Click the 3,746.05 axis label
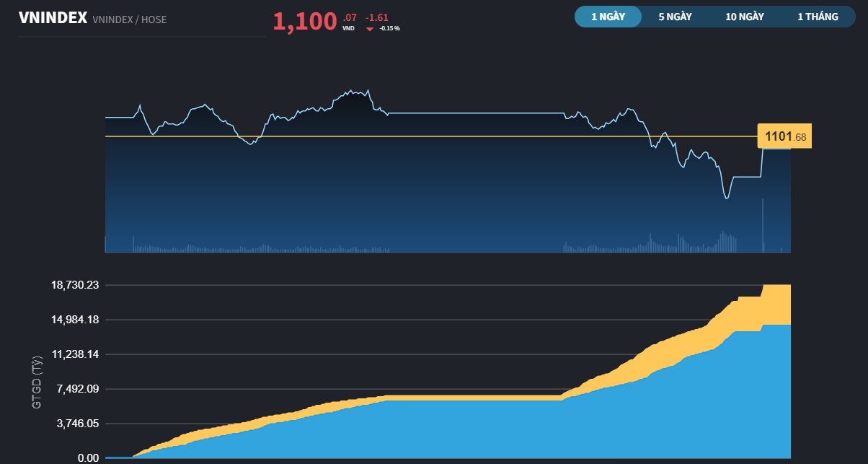Screen dimensions: 868x464 pyautogui.click(x=78, y=424)
